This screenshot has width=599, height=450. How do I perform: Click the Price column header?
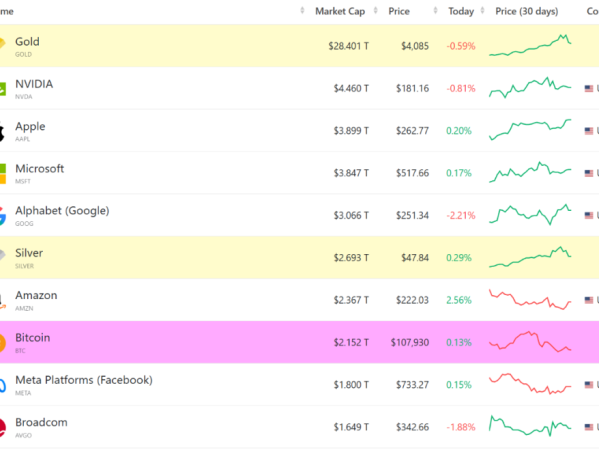[x=399, y=11]
